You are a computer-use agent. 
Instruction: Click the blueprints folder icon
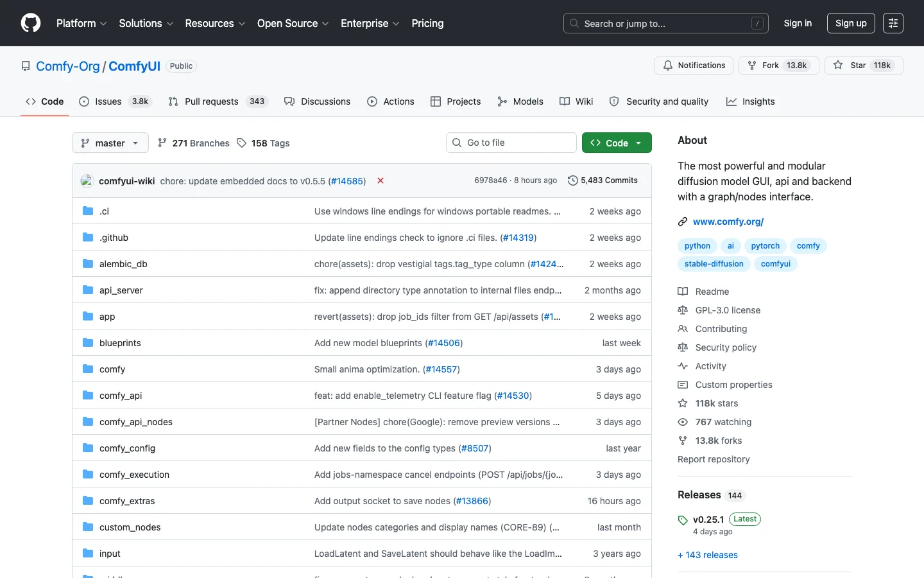88,343
